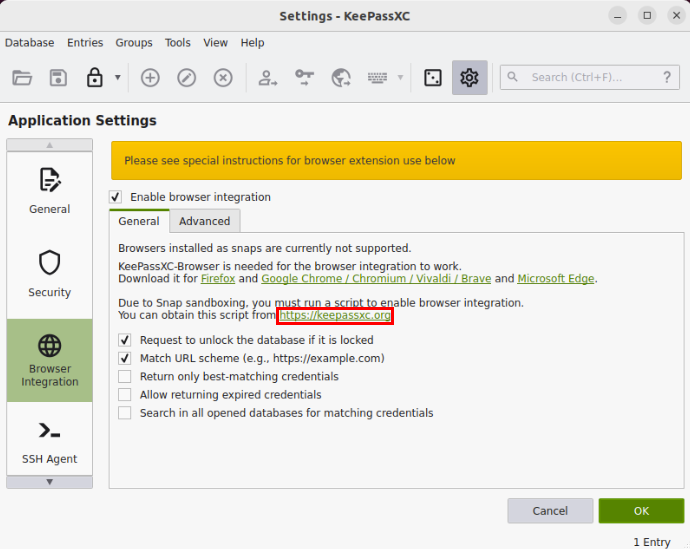Enable Return only best-matching credentials

[125, 377]
